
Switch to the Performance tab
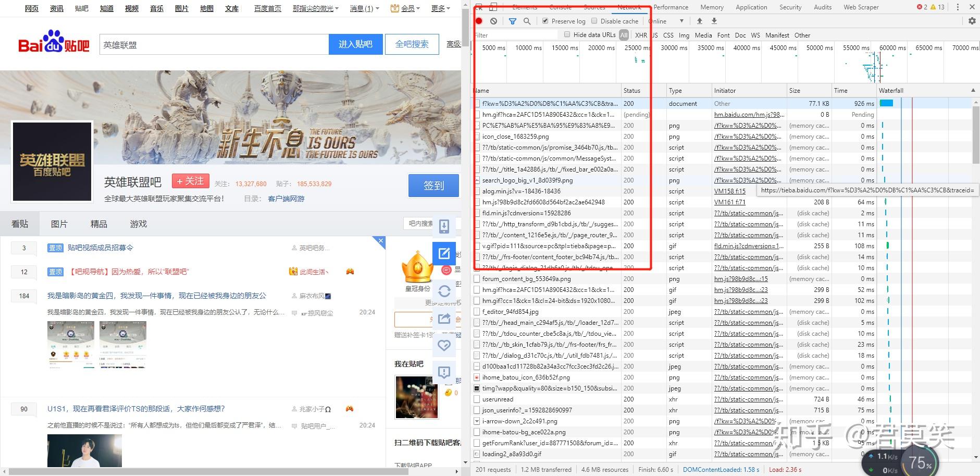coord(671,7)
